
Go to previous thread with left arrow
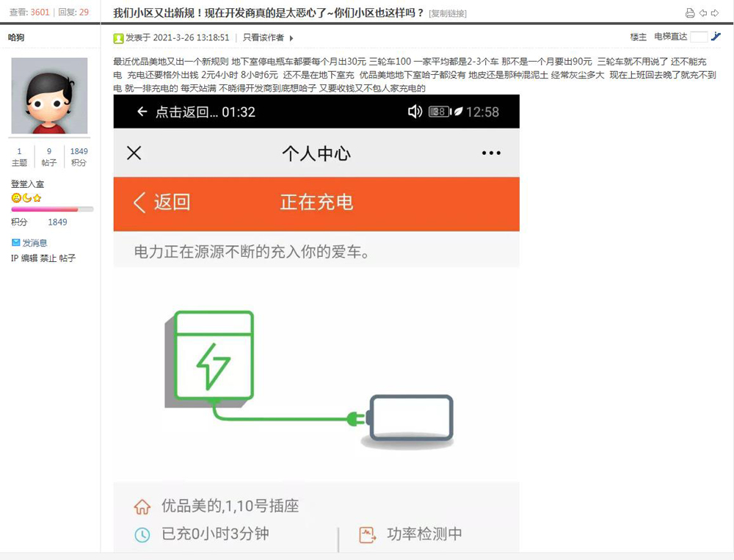point(702,13)
